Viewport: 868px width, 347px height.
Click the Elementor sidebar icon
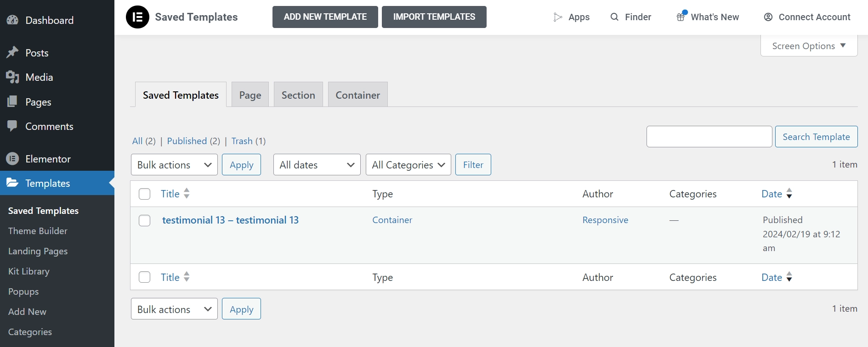[12, 159]
